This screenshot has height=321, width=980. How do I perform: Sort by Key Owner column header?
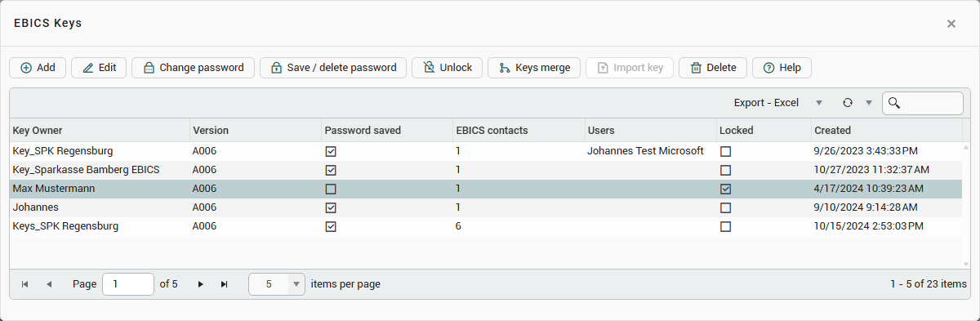coord(99,130)
